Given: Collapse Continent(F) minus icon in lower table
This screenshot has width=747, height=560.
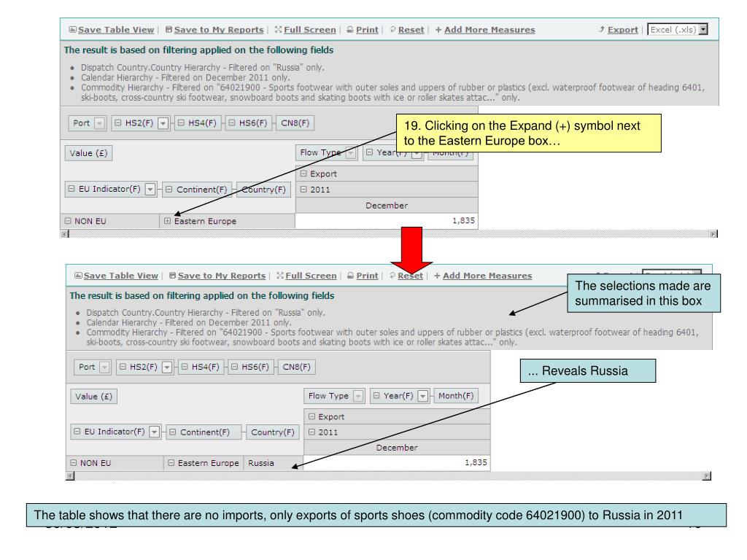Looking at the screenshot, I should pos(172,432).
